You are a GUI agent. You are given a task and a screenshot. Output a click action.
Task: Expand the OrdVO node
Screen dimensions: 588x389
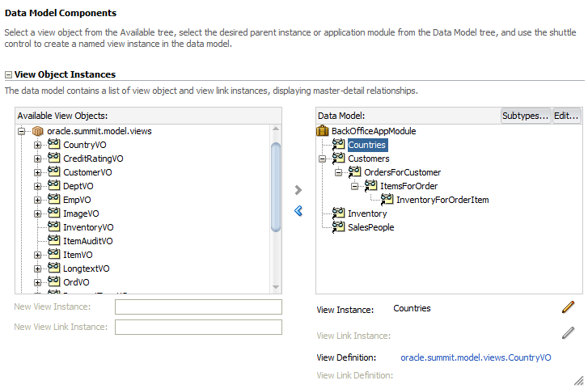tap(37, 282)
